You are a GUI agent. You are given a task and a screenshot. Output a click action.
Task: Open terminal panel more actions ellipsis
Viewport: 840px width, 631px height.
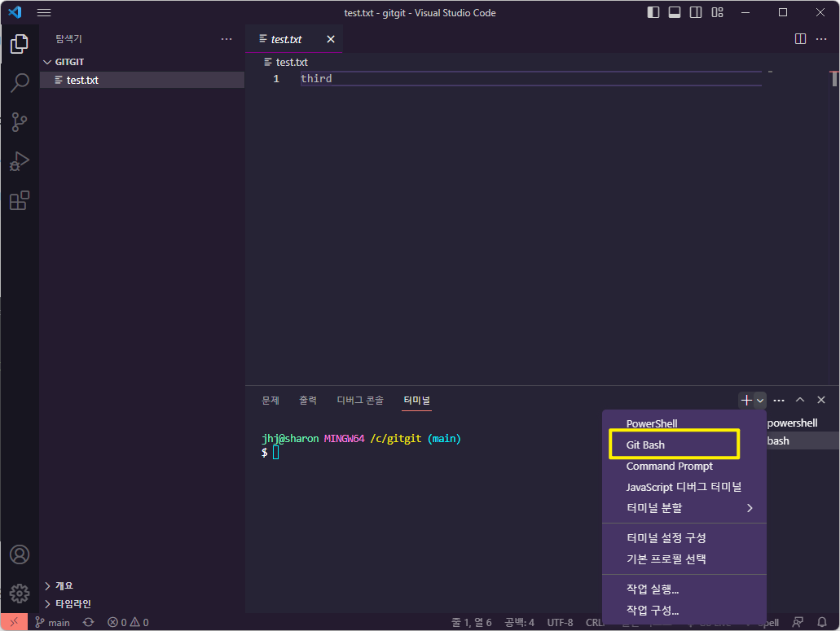point(779,401)
